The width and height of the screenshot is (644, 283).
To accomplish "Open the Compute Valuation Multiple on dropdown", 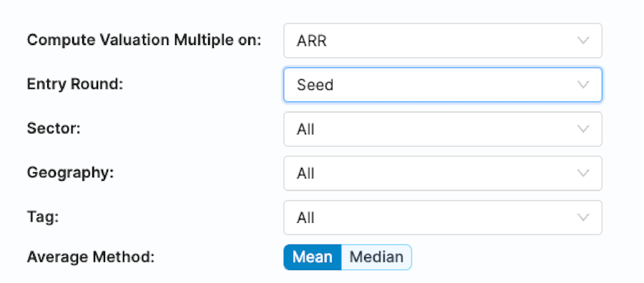I will pos(443,41).
